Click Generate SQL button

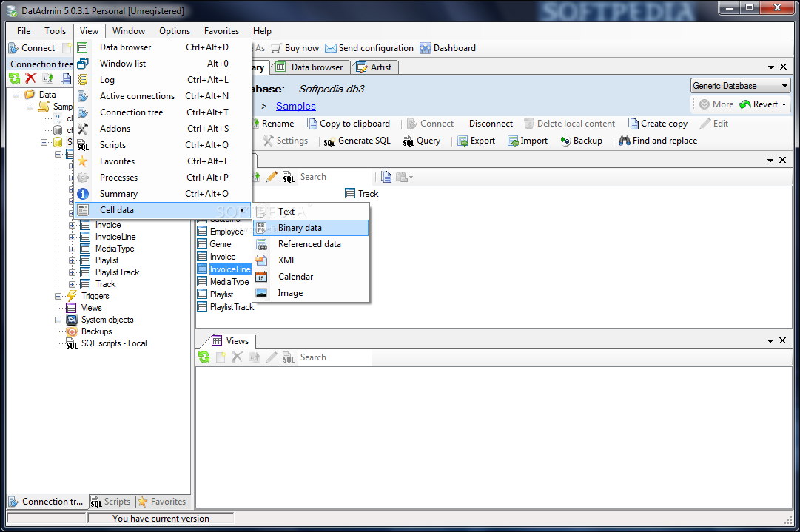[357, 141]
